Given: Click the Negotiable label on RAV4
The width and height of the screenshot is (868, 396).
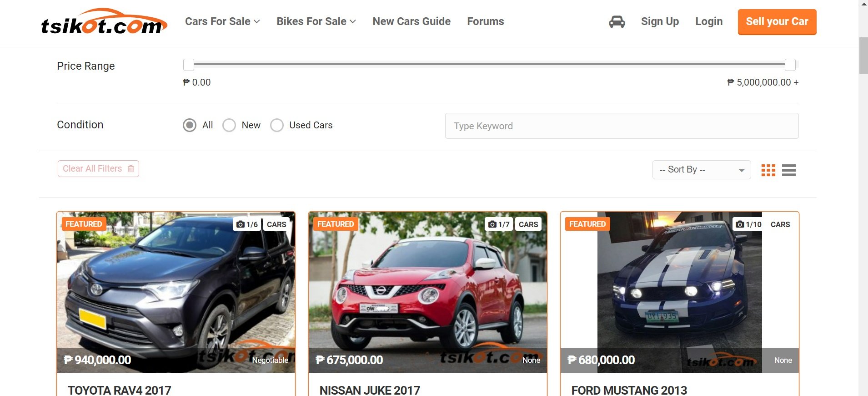Looking at the screenshot, I should pyautogui.click(x=270, y=360).
